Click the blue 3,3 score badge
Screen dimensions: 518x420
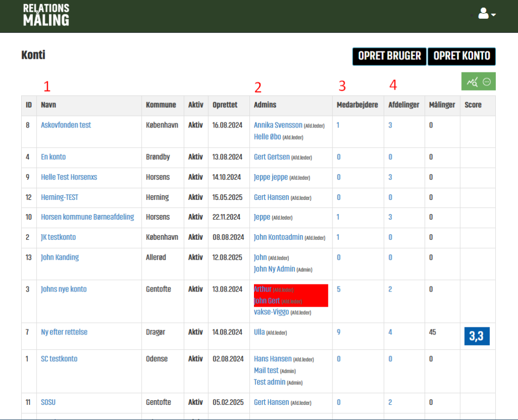[477, 337]
